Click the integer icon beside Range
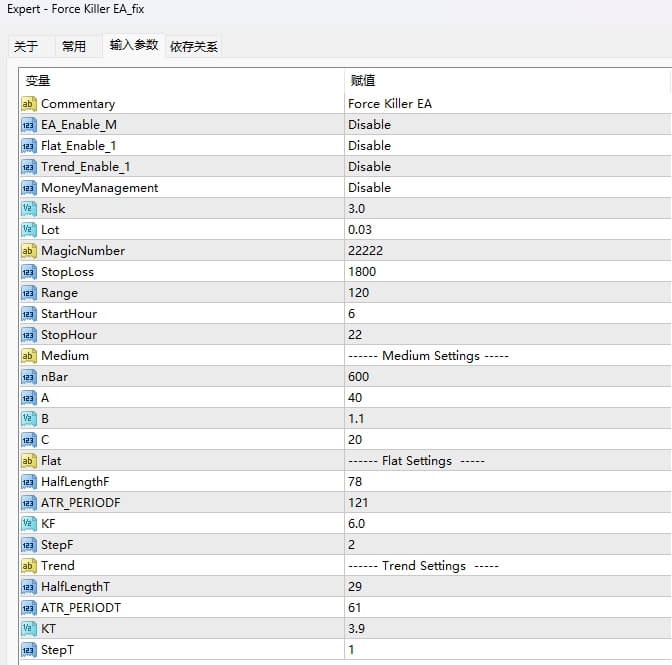Screen dimensions: 672x665 coord(28,293)
